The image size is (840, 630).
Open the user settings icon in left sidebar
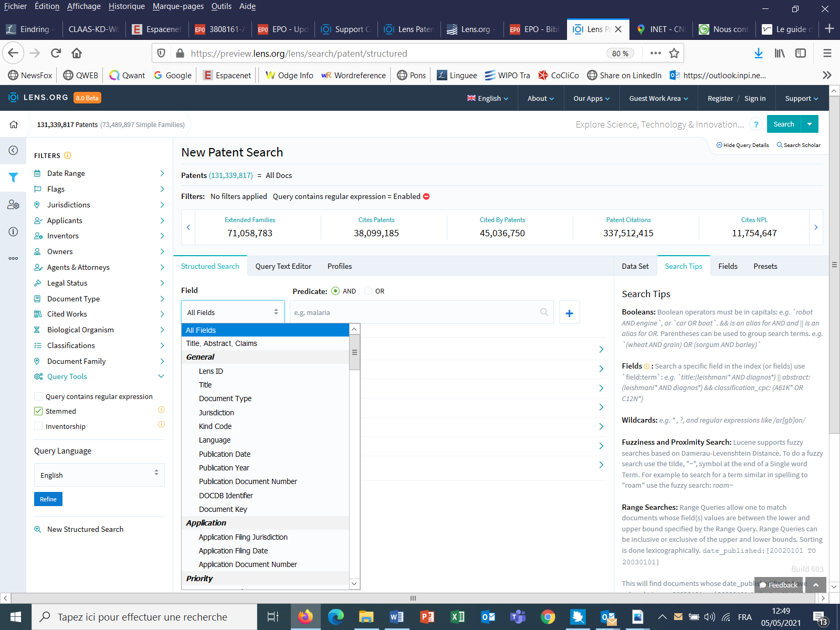pyautogui.click(x=13, y=205)
